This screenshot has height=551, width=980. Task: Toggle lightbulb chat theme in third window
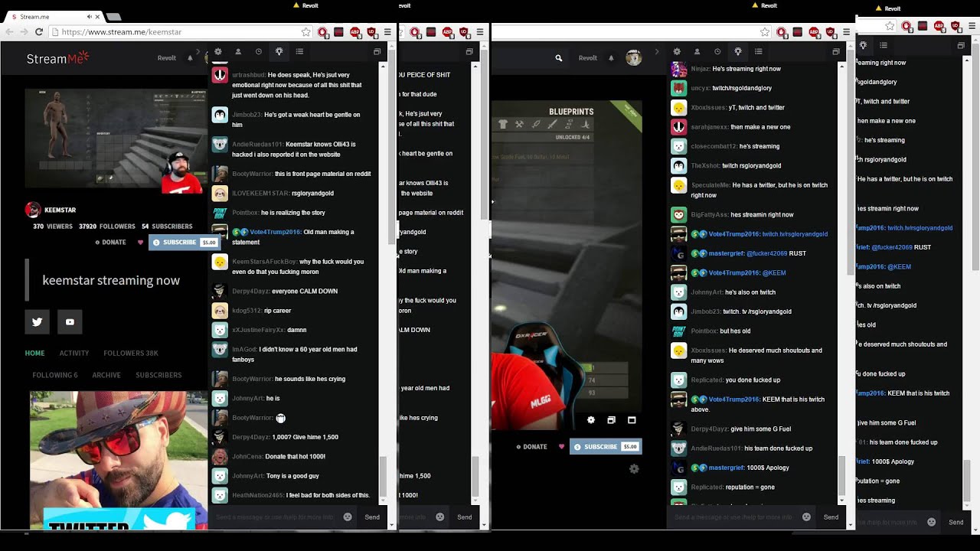(738, 52)
